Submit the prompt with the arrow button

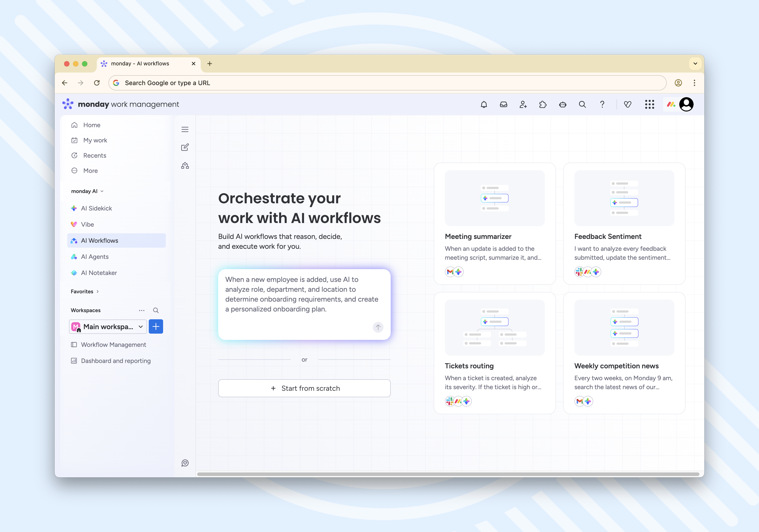(x=378, y=327)
